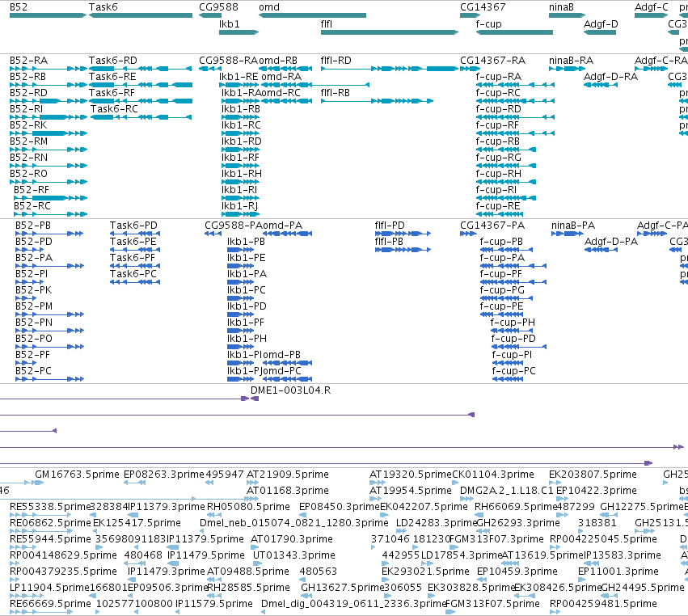Click protein flfl-PD

[x=390, y=225]
